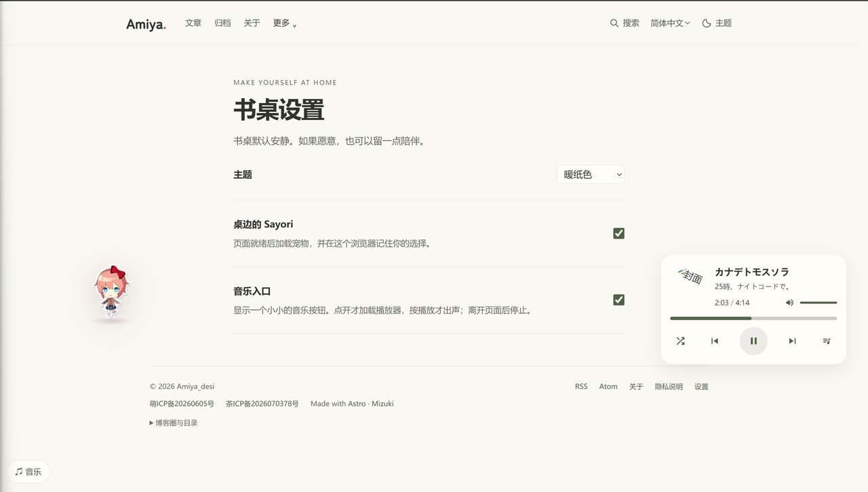Image resolution: width=868 pixels, height=492 pixels.
Task: Open the playlist queue icon
Action: pos(827,341)
